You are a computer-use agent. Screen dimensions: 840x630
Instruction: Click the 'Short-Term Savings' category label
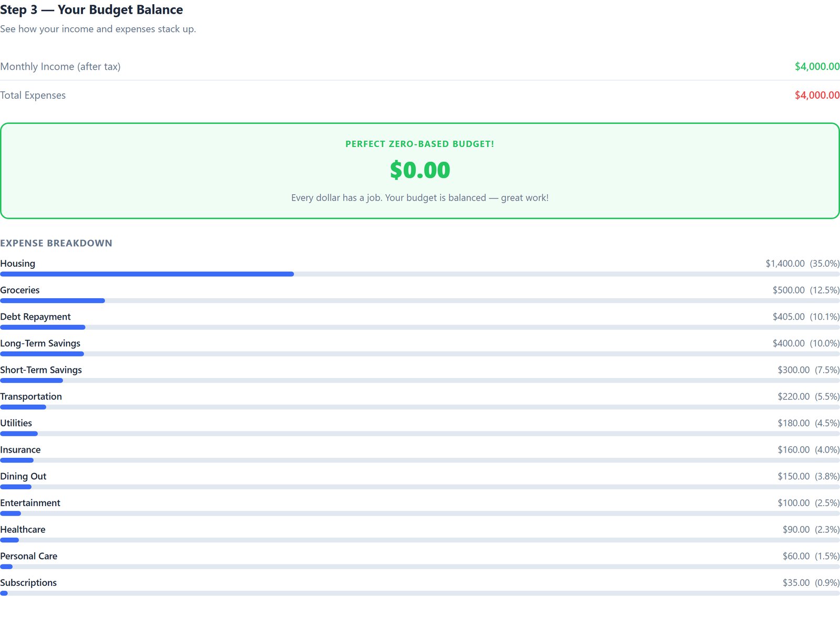point(41,370)
